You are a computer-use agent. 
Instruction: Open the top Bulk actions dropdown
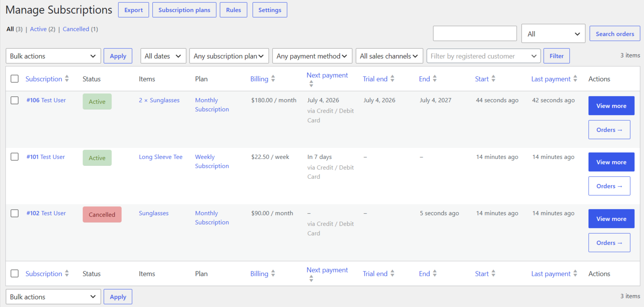(x=53, y=56)
